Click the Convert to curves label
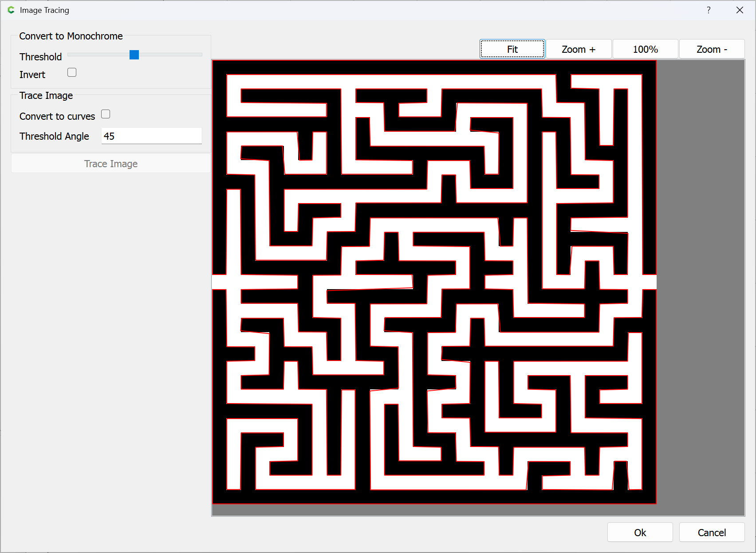This screenshot has width=756, height=553. click(57, 116)
